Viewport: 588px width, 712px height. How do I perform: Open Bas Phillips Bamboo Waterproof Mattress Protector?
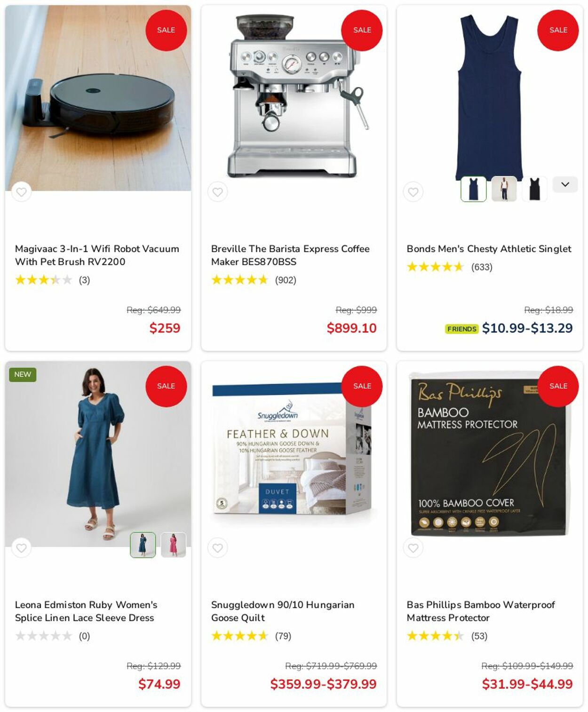[x=480, y=611]
